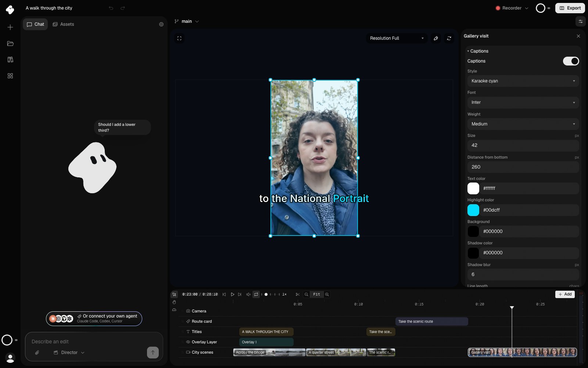The height and width of the screenshot is (368, 588).
Task: Switch to the Chat tab
Action: [x=35, y=24]
